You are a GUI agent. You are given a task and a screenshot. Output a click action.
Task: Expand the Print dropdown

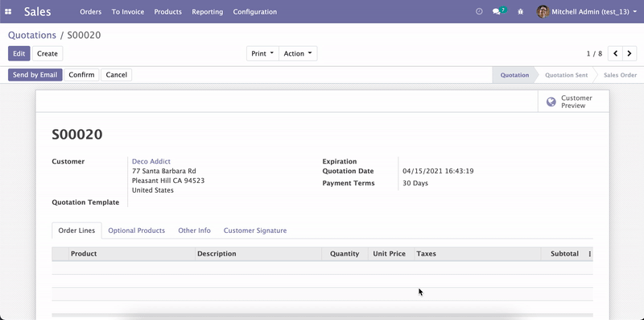pos(262,53)
